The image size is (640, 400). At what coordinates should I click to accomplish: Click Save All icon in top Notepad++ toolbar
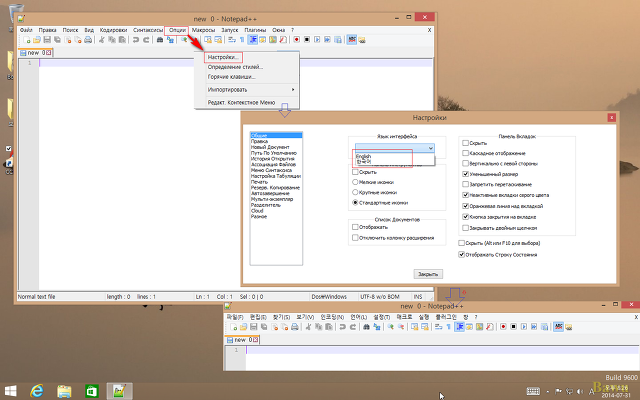57,40
